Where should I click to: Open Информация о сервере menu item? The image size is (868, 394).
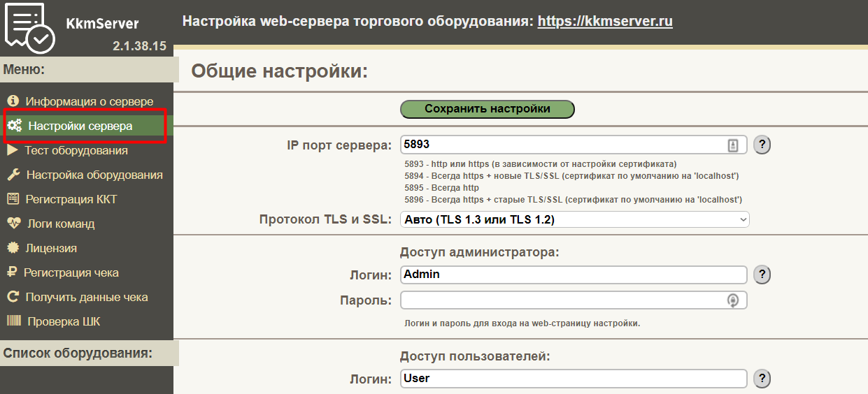90,101
